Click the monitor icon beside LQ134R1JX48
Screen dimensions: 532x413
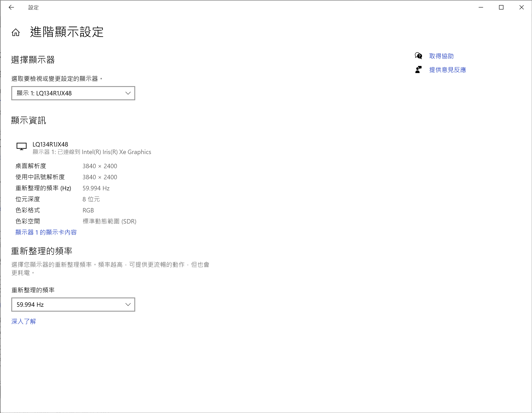coord(21,146)
